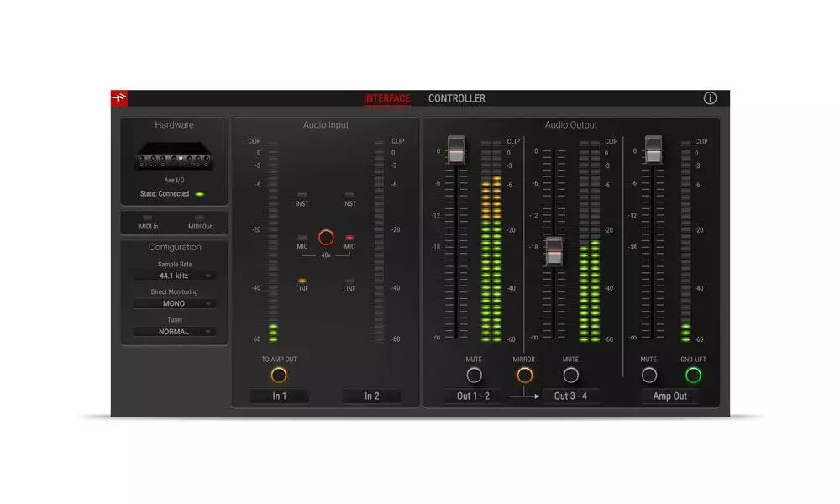
Task: Click the In 2 input level meter
Action: point(380,241)
